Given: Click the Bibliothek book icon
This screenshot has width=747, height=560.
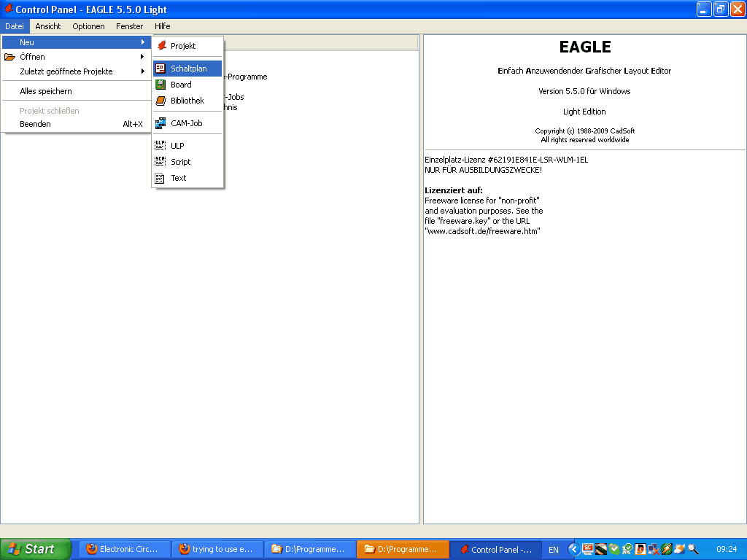Looking at the screenshot, I should 160,101.
